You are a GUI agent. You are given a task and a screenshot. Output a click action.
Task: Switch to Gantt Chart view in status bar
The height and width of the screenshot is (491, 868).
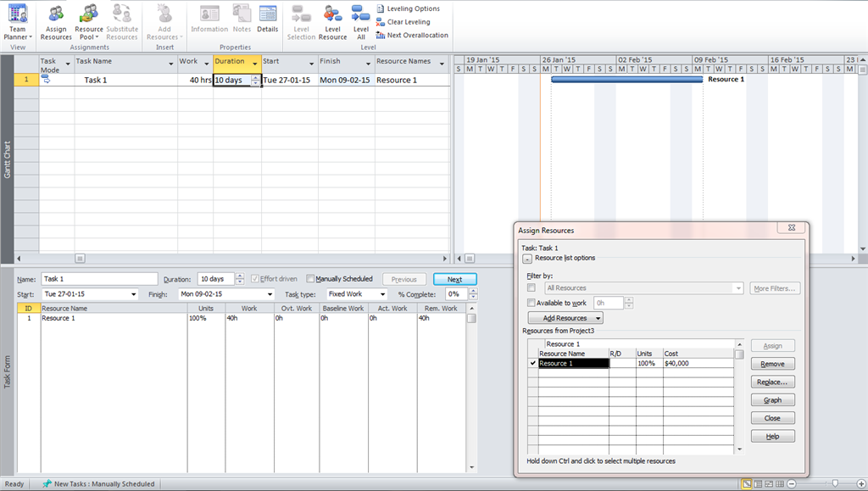(x=747, y=484)
